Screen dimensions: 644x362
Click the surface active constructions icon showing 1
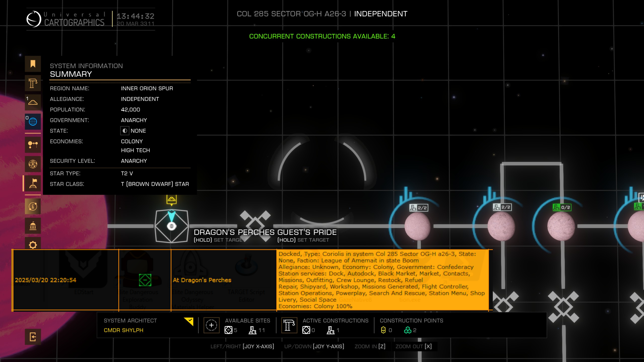pyautogui.click(x=330, y=330)
